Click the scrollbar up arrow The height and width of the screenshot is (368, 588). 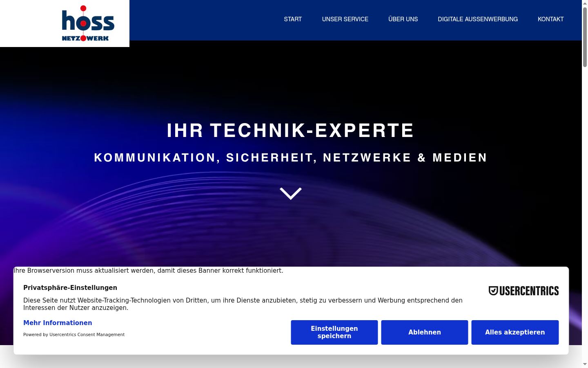tap(585, 3)
